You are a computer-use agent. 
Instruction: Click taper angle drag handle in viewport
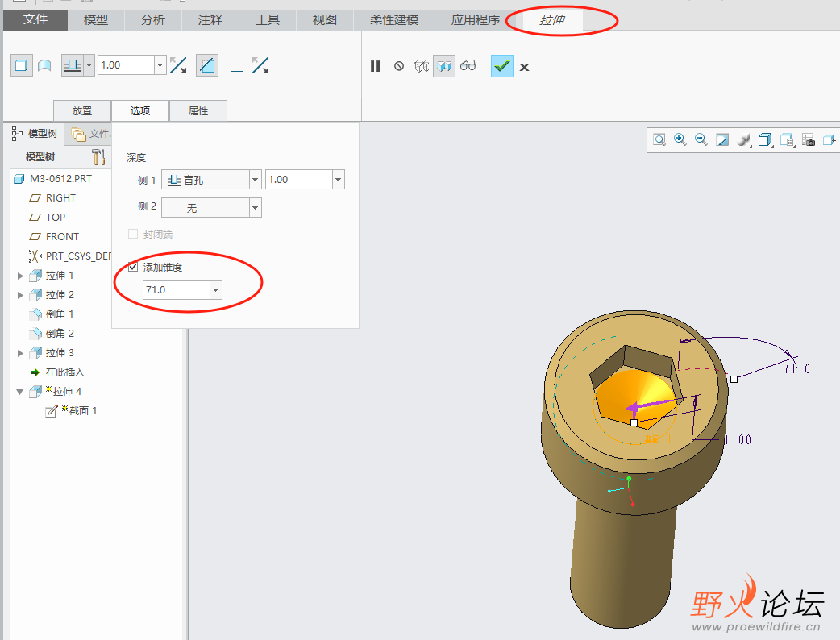(734, 379)
